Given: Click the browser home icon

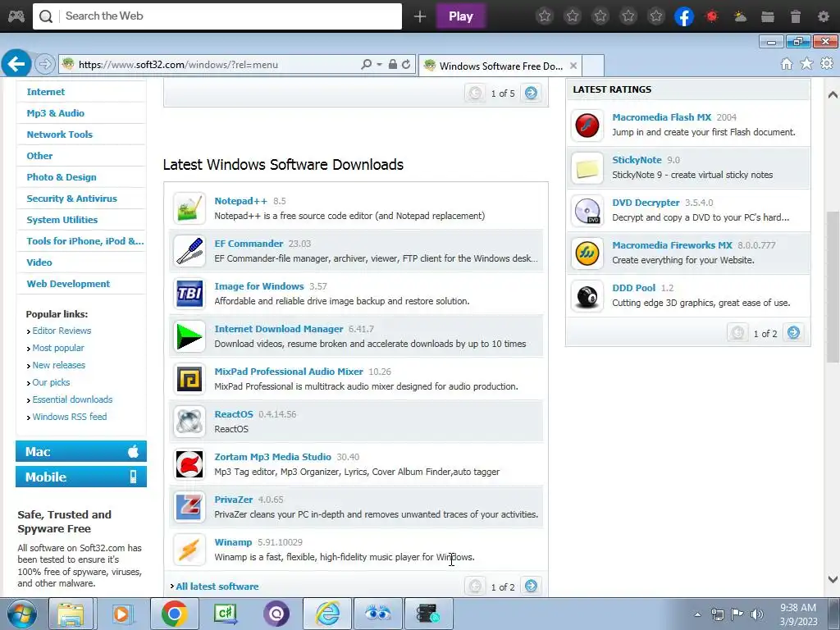Looking at the screenshot, I should click(x=787, y=64).
